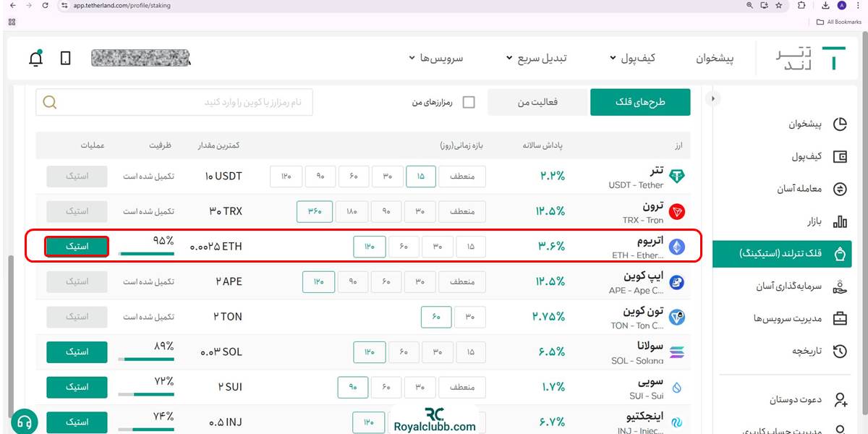Image resolution: width=868 pixels, height=434 pixels.
Task: Click the blurred username in the header
Action: click(141, 59)
